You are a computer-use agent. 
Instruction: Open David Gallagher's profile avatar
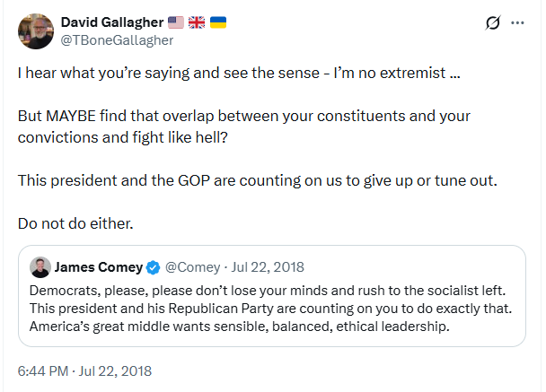click(34, 31)
